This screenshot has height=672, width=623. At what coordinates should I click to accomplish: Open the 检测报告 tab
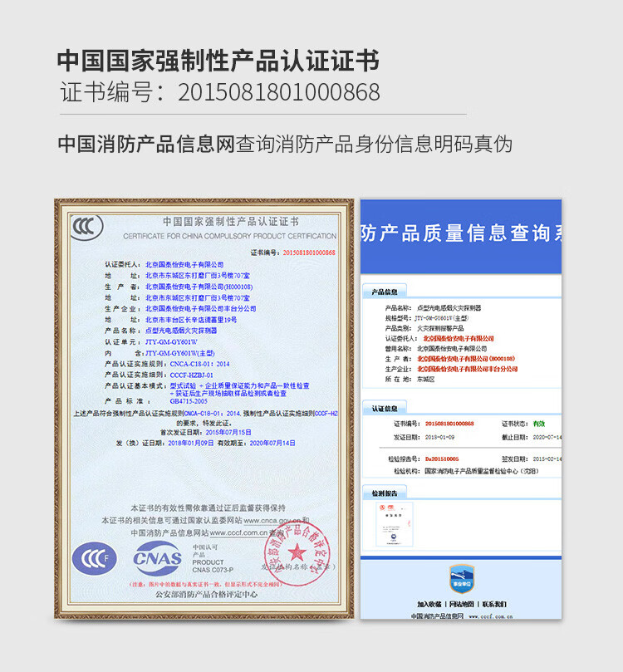385,493
